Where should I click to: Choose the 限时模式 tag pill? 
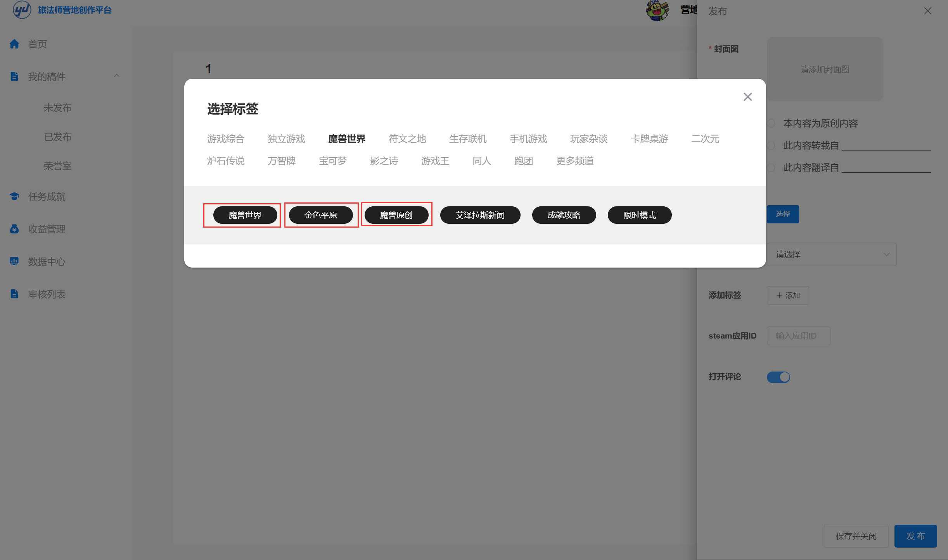click(640, 215)
